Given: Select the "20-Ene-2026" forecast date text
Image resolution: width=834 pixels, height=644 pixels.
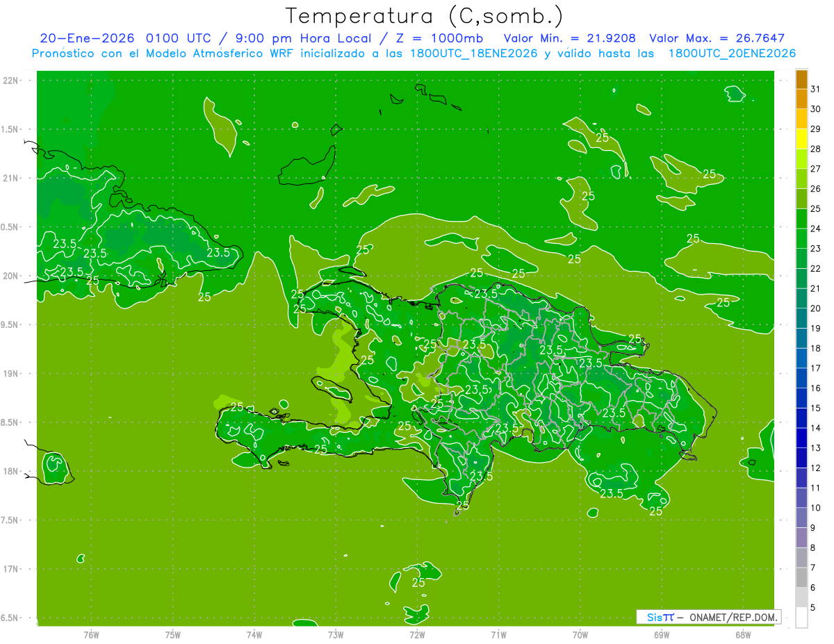Looking at the screenshot, I should tap(88, 38).
